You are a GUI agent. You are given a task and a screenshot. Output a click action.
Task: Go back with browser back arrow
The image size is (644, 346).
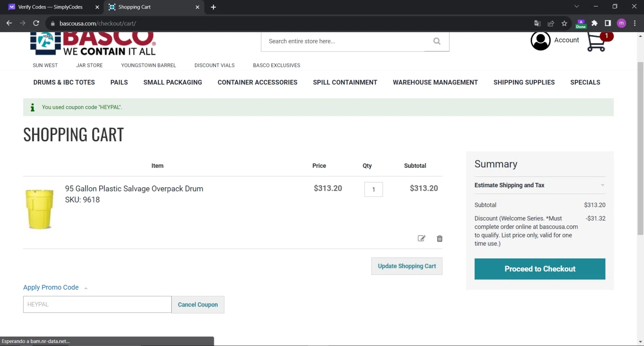[9, 23]
